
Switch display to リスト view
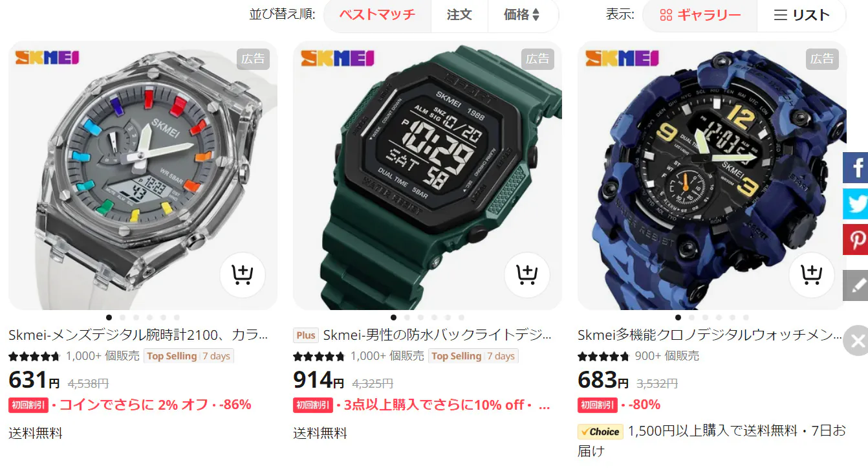[x=801, y=15]
